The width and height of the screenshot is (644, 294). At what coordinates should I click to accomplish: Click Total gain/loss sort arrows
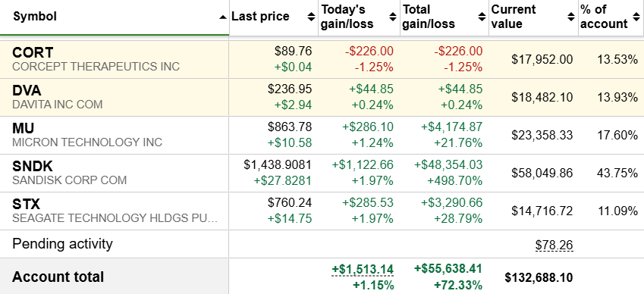click(482, 17)
